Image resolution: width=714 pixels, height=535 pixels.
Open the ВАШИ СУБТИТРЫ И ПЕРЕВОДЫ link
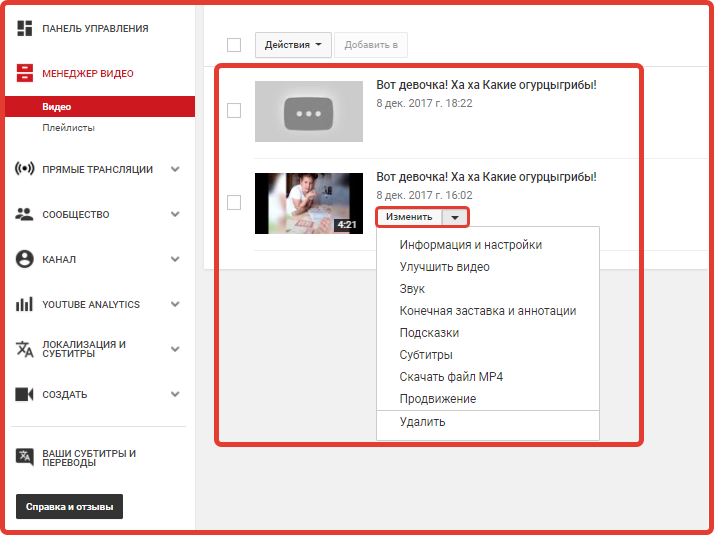[x=89, y=458]
